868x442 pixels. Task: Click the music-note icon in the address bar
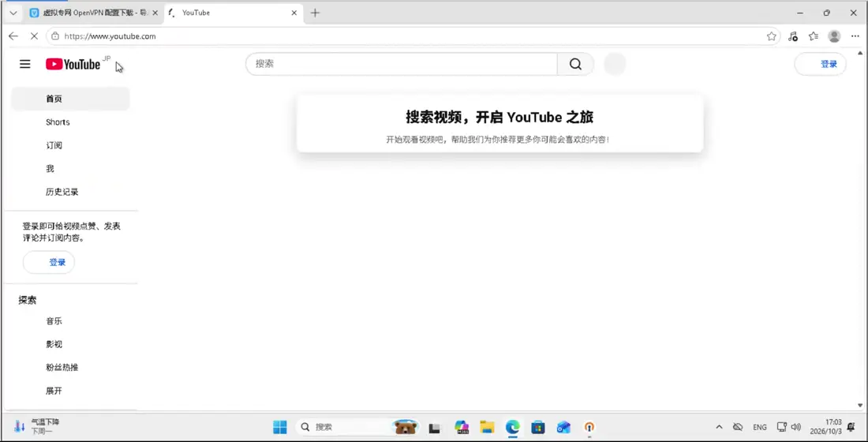pos(793,36)
